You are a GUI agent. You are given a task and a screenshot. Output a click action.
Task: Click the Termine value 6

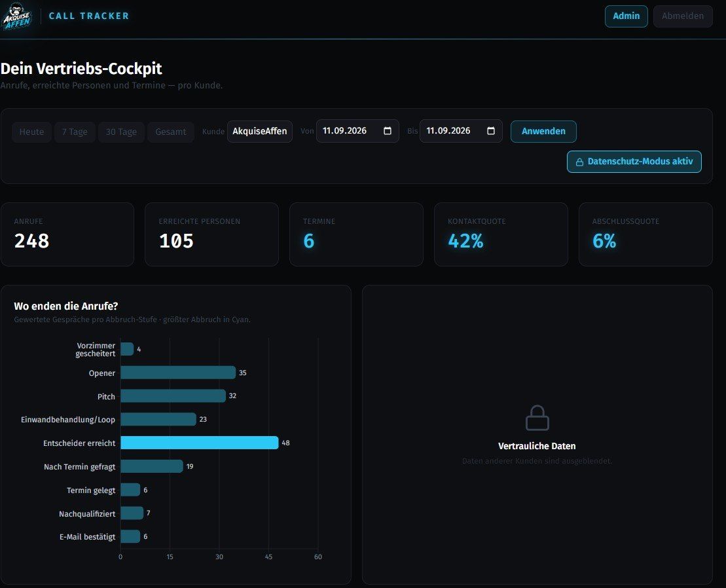point(309,241)
